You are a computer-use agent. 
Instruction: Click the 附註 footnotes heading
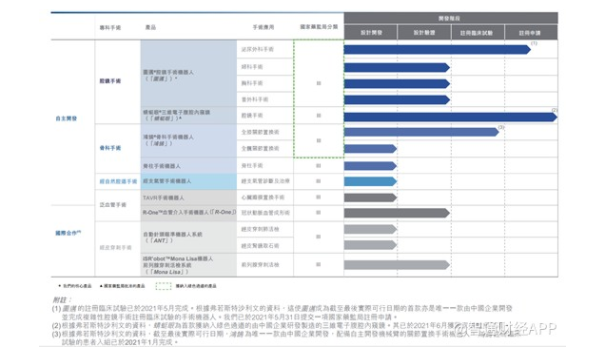pyautogui.click(x=61, y=300)
